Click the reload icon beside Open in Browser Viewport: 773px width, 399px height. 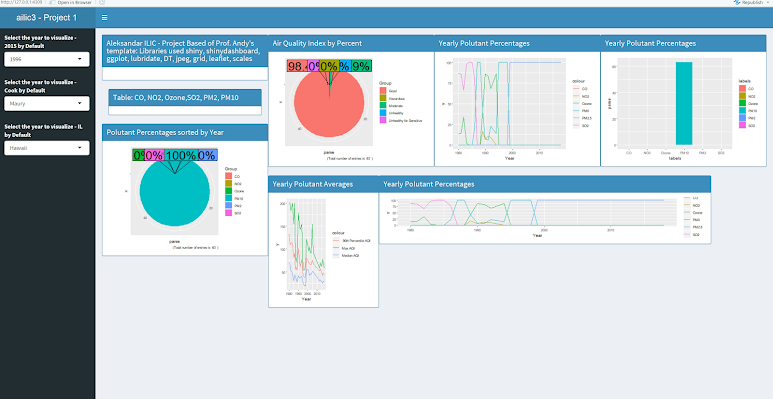(x=102, y=2)
